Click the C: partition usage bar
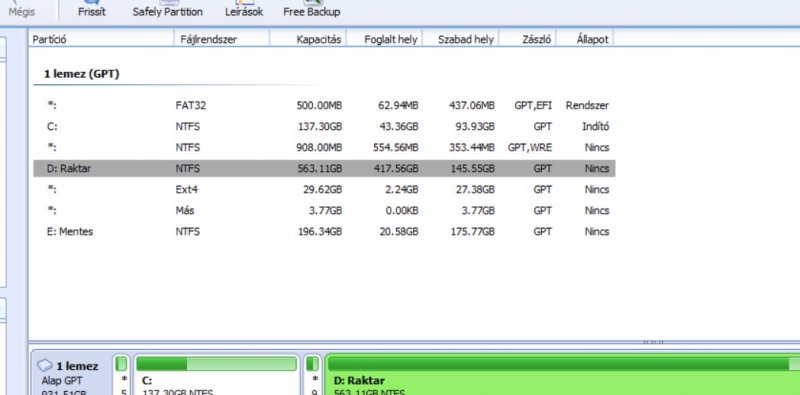The height and width of the screenshot is (395, 800). point(216,364)
